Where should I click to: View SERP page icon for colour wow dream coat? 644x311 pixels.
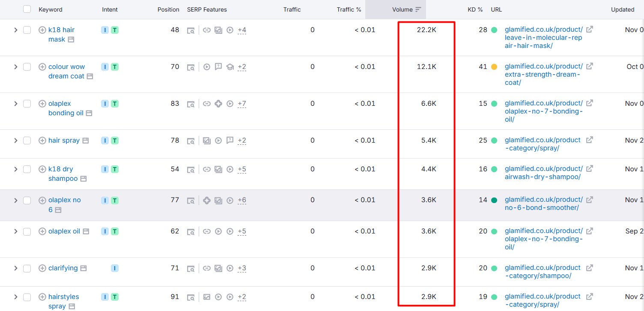191,67
